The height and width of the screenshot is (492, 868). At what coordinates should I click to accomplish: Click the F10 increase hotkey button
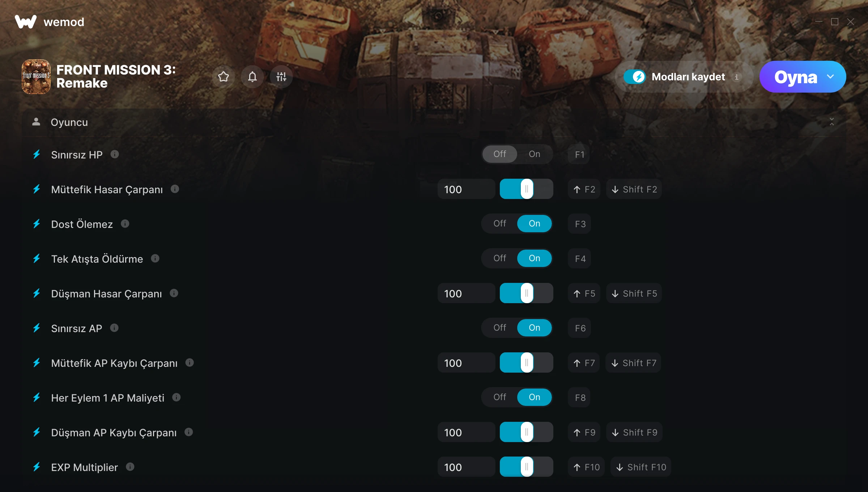click(x=586, y=467)
